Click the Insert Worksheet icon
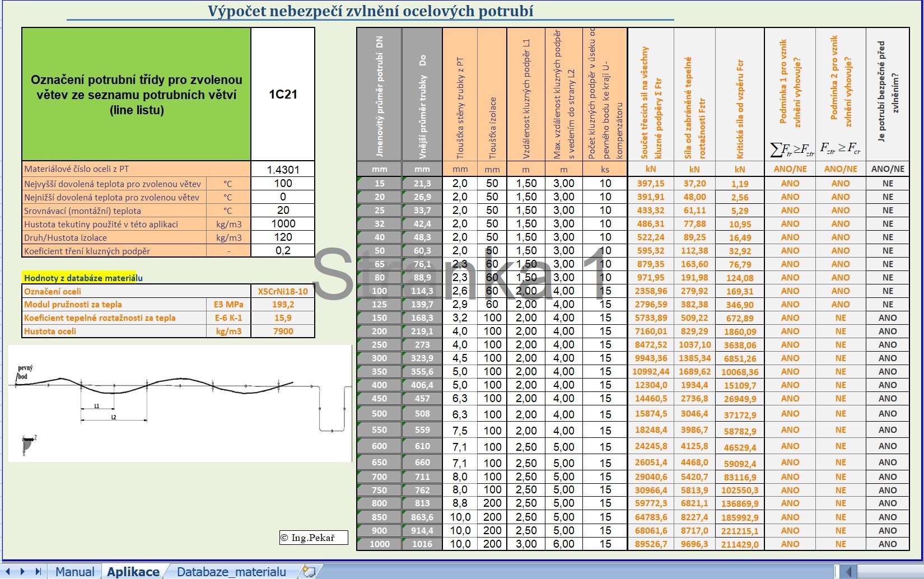 [x=309, y=572]
